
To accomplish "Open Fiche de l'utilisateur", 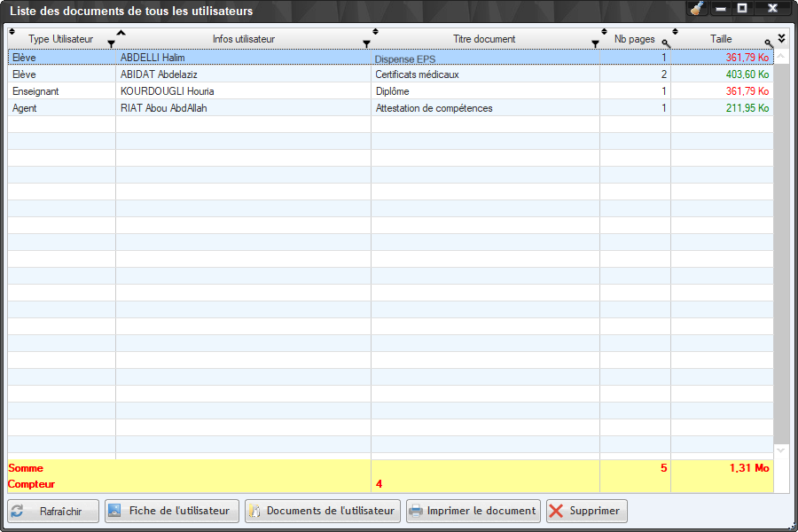I will coord(172,511).
